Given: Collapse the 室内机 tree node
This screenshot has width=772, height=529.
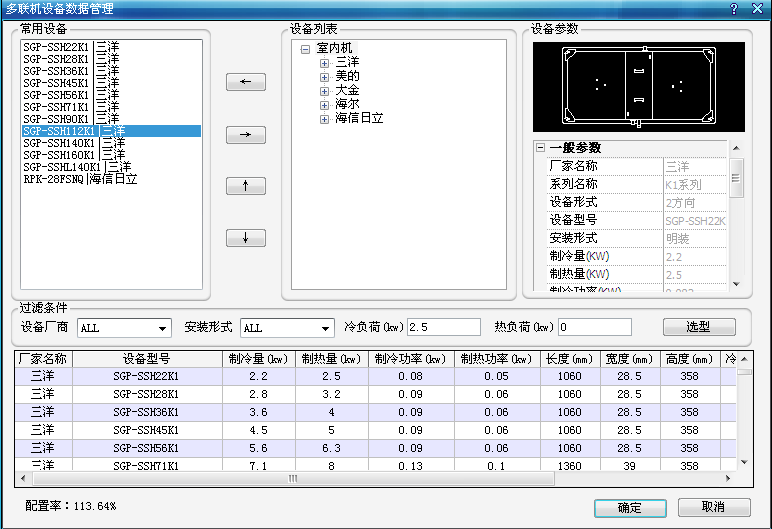Looking at the screenshot, I should pyautogui.click(x=306, y=48).
